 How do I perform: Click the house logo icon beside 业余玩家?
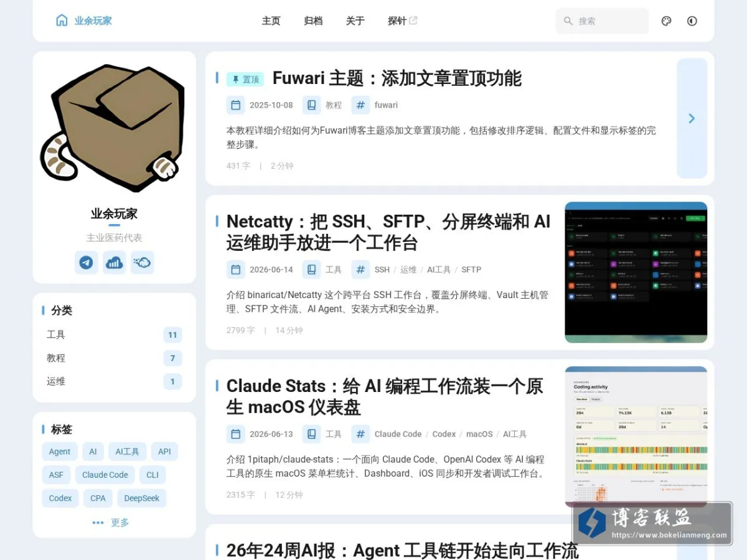(x=62, y=21)
